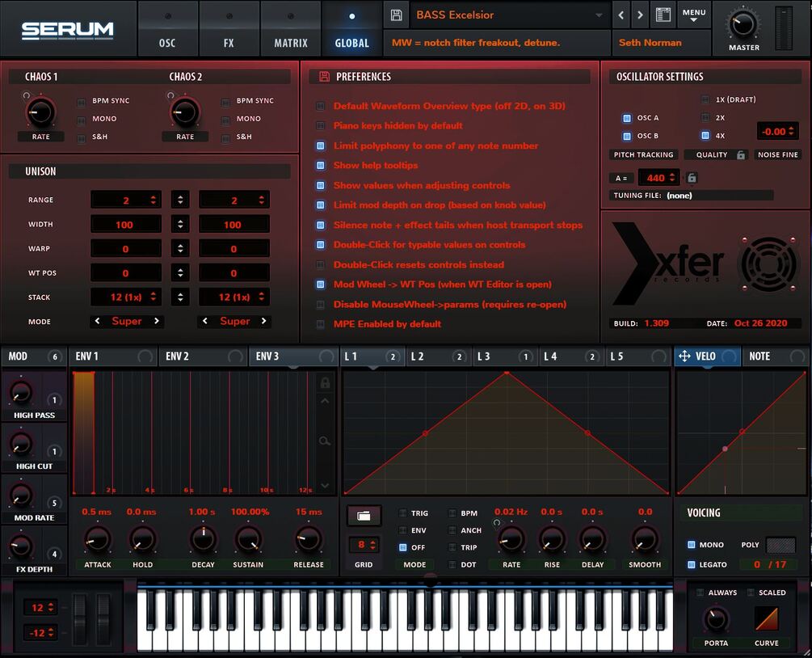Click the Unison Range link arrows
The width and height of the screenshot is (812, 658).
(180, 200)
